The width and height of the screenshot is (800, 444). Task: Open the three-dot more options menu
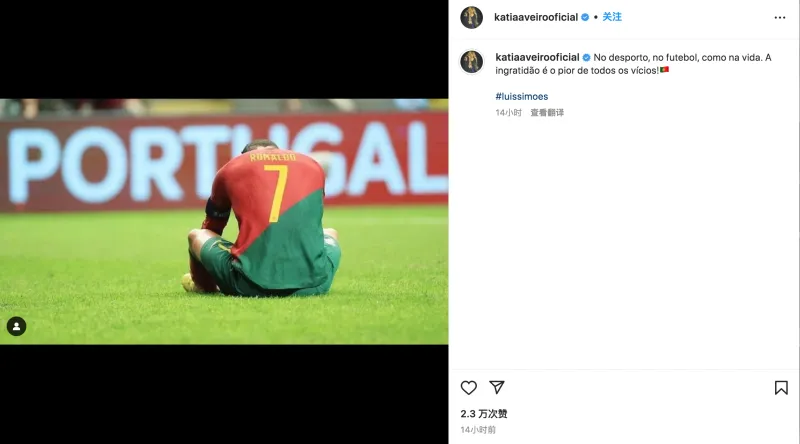(780, 17)
